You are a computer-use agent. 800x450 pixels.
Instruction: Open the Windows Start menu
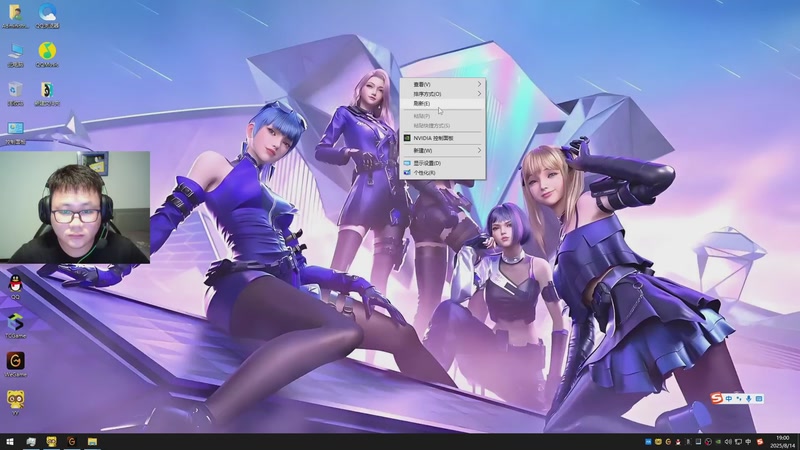pyautogui.click(x=10, y=442)
